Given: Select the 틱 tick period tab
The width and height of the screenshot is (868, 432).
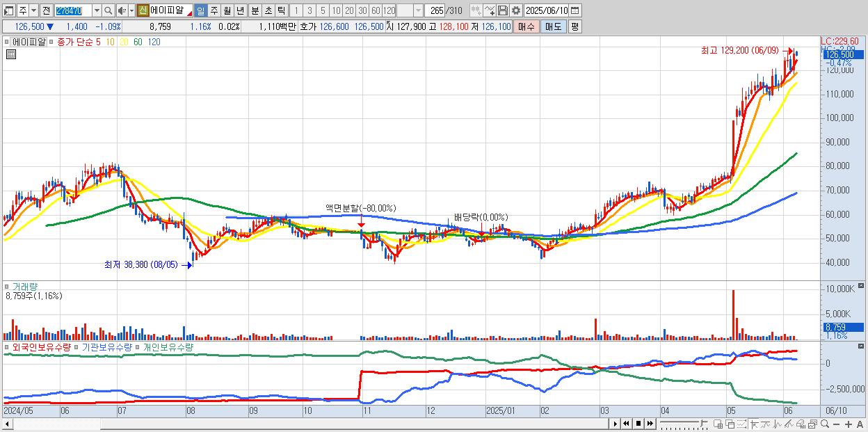Looking at the screenshot, I should (x=281, y=10).
